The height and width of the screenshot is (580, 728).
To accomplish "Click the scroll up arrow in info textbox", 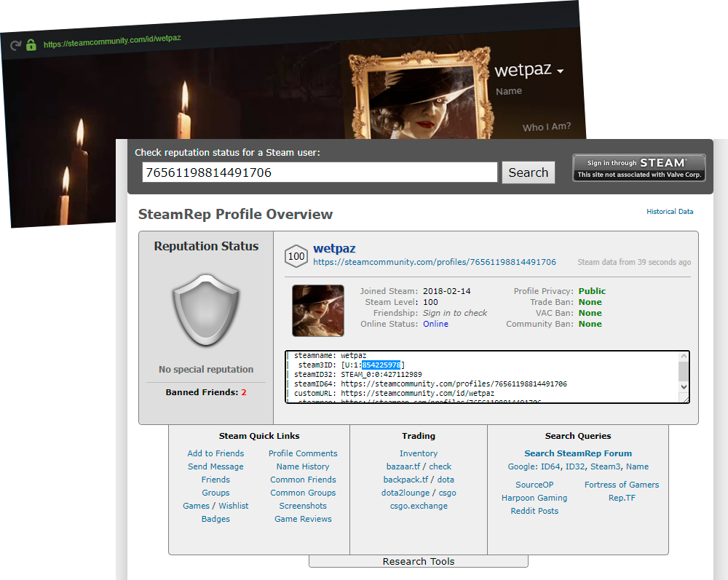I will [684, 357].
